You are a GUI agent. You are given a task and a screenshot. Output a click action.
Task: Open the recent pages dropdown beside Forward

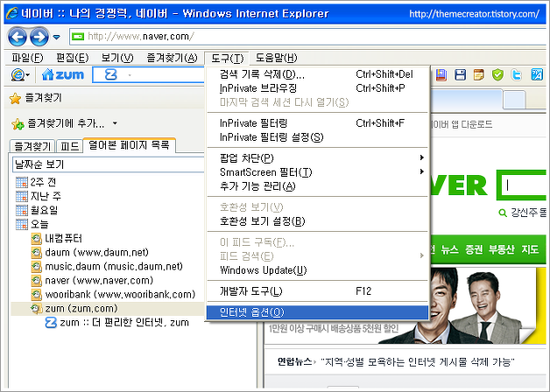click(x=56, y=37)
